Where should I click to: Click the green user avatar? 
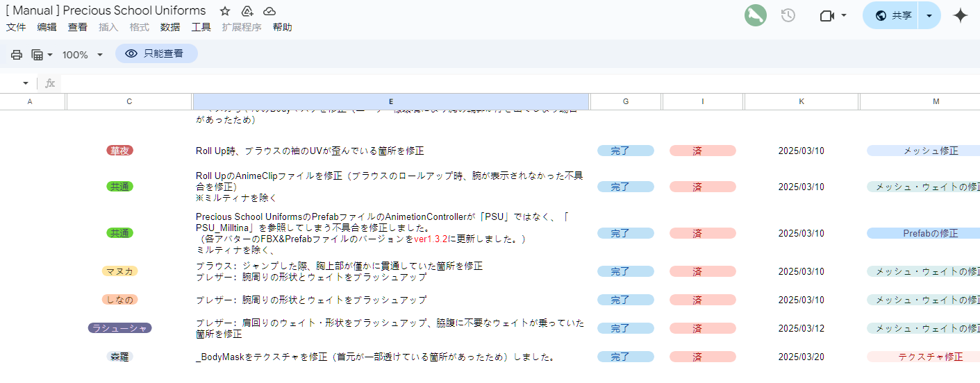pyautogui.click(x=756, y=15)
